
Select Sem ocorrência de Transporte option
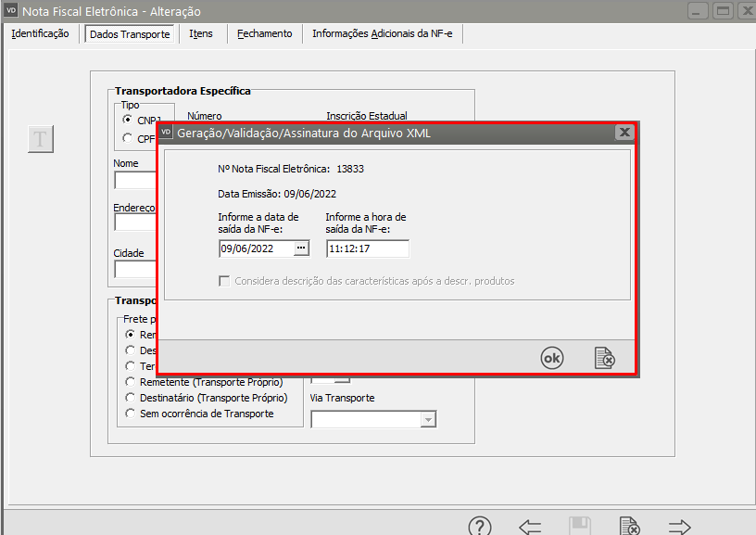coord(130,414)
